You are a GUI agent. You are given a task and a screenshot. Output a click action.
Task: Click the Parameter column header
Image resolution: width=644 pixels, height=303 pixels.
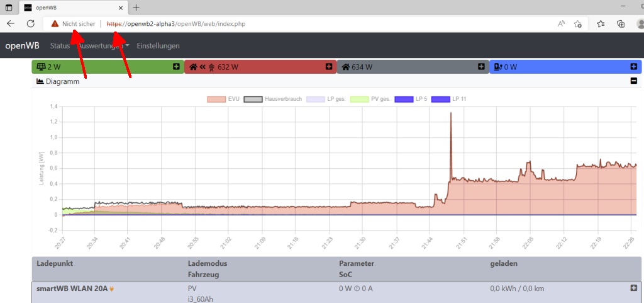point(357,263)
